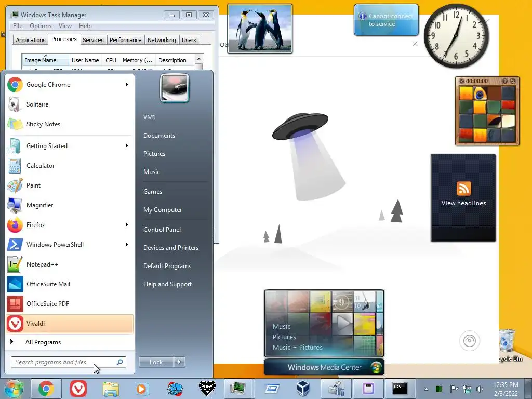Open Control Panel
532x399 pixels.
[162, 229]
